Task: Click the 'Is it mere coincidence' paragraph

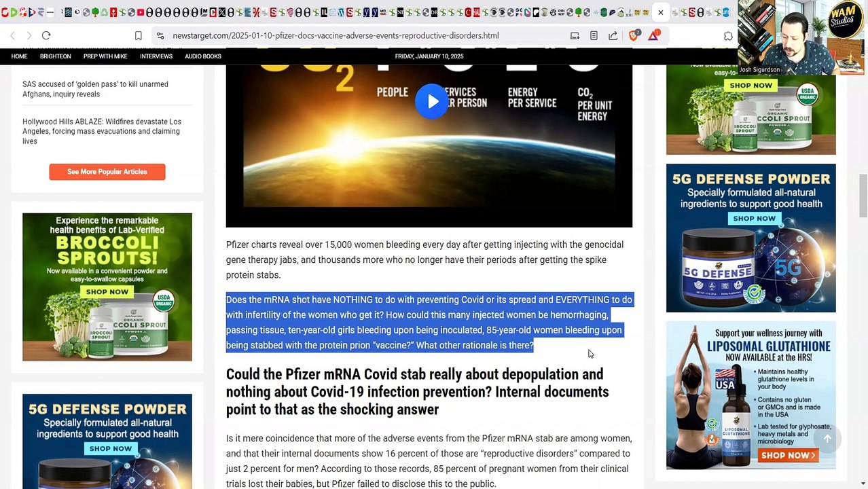Action: tap(429, 461)
